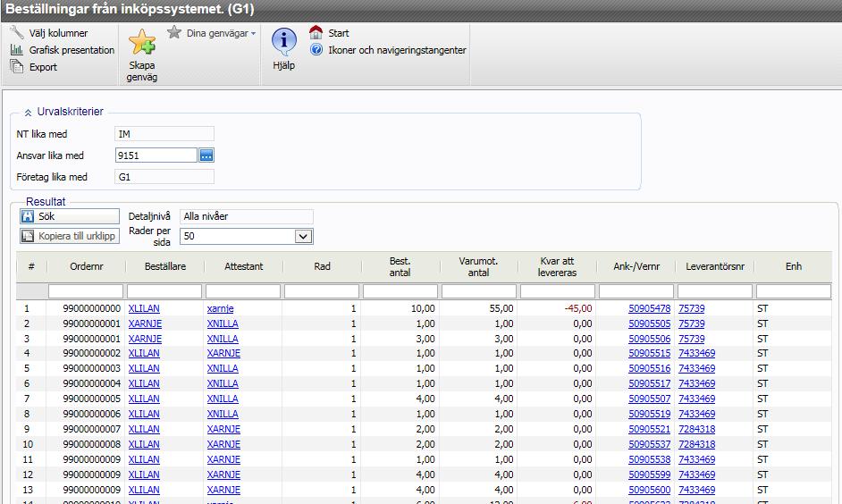Open link 50905507
This screenshot has width=842, height=504.
649,399
